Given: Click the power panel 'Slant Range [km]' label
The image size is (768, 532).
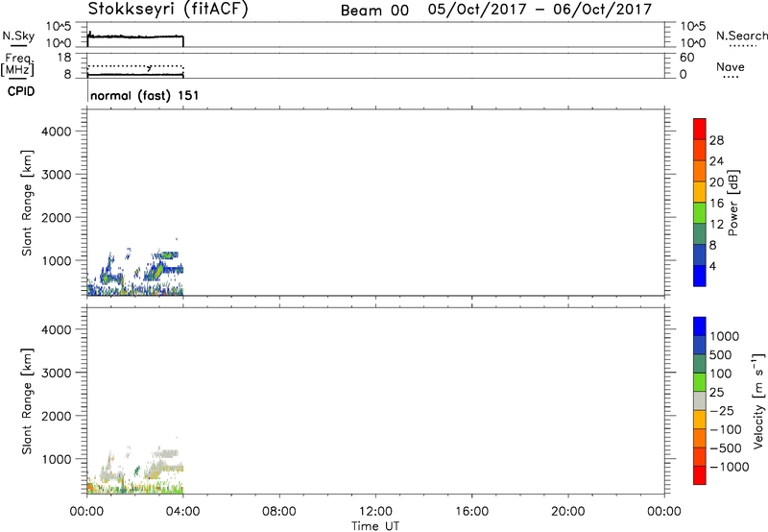Looking at the screenshot, I should pos(27,203).
